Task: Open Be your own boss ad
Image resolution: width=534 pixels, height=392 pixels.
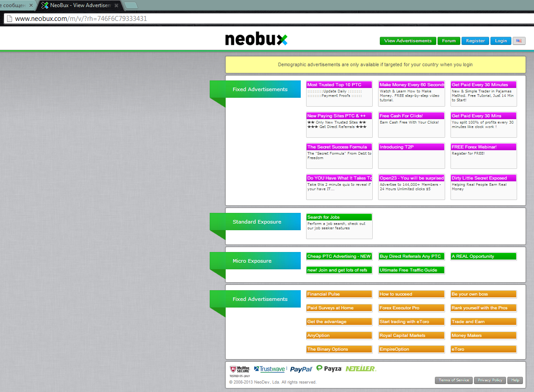Action: [x=484, y=294]
